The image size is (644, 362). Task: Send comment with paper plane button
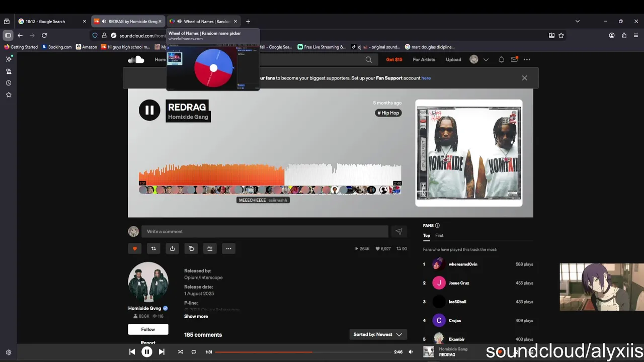coord(398,232)
